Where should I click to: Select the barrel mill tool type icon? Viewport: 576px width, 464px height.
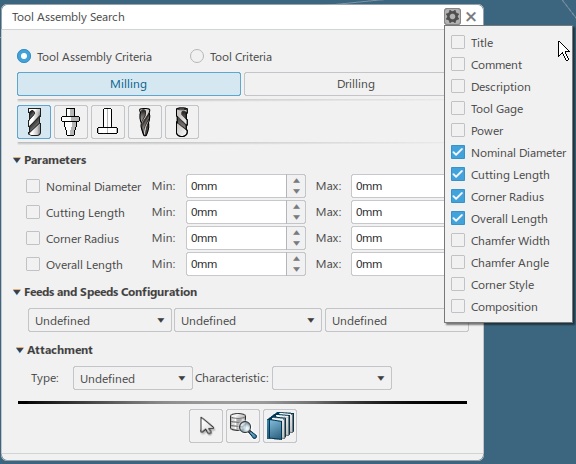pyautogui.click(x=182, y=122)
